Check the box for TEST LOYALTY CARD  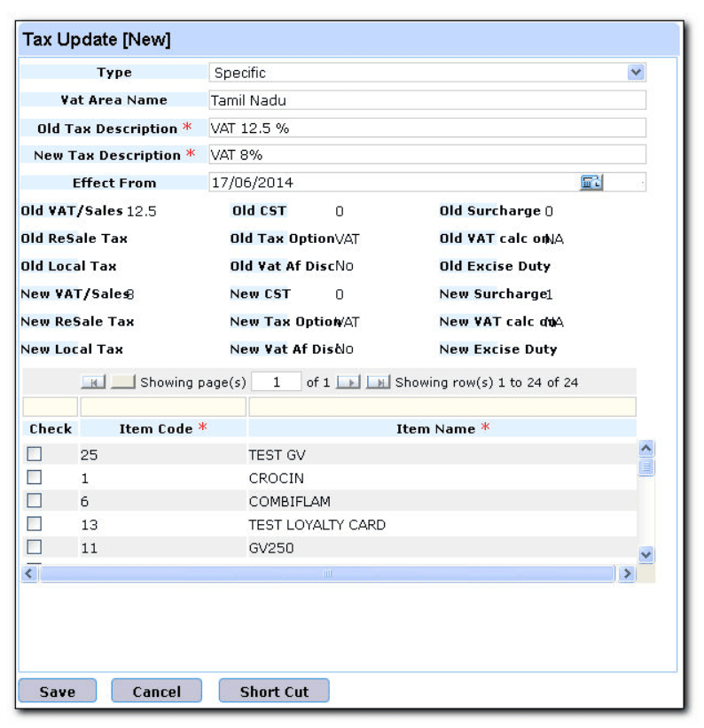tap(35, 524)
